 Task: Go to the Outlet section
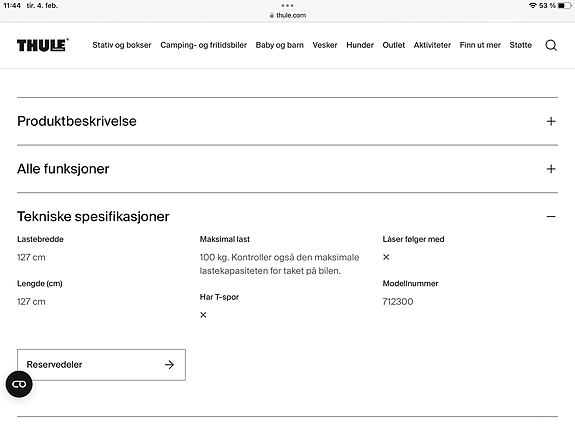[x=393, y=45]
